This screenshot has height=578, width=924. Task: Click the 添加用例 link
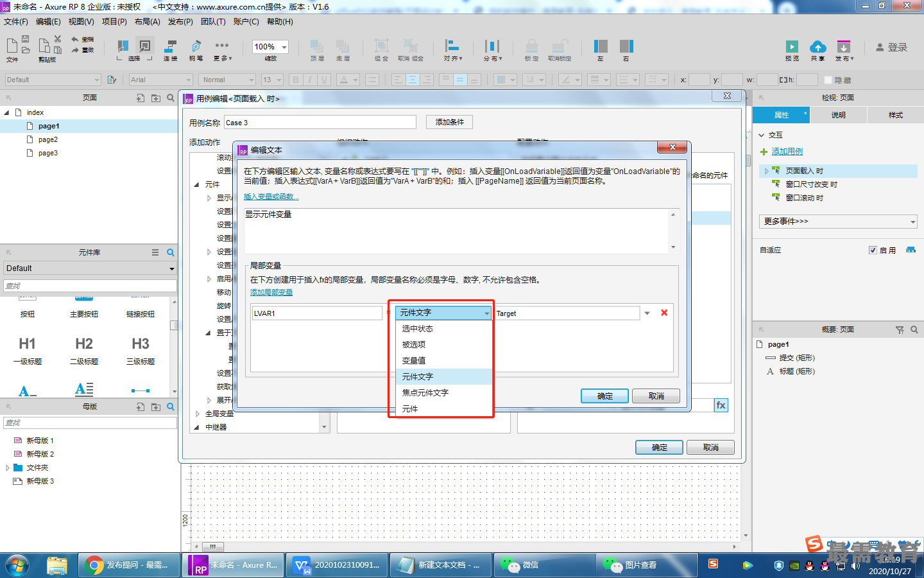click(787, 152)
